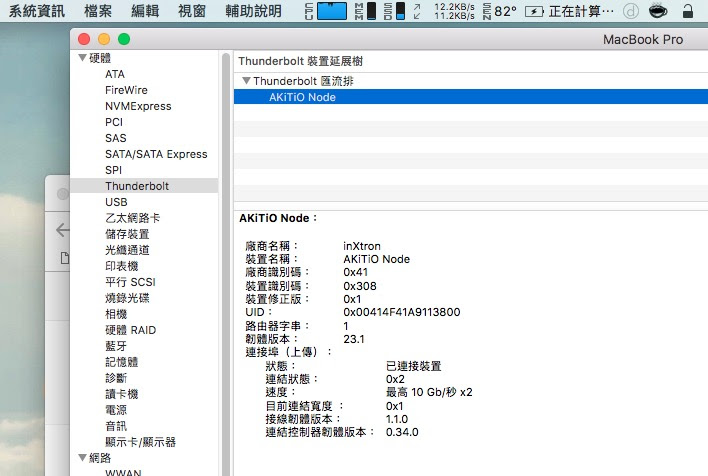The width and height of the screenshot is (708, 476).
Task: Click the SSD disk usage menu bar icon
Action: click(395, 11)
